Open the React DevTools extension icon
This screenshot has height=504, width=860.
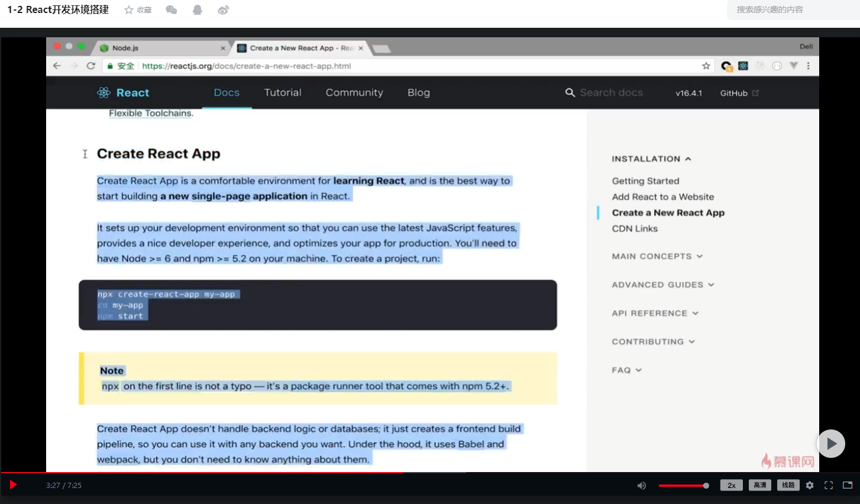click(x=743, y=66)
